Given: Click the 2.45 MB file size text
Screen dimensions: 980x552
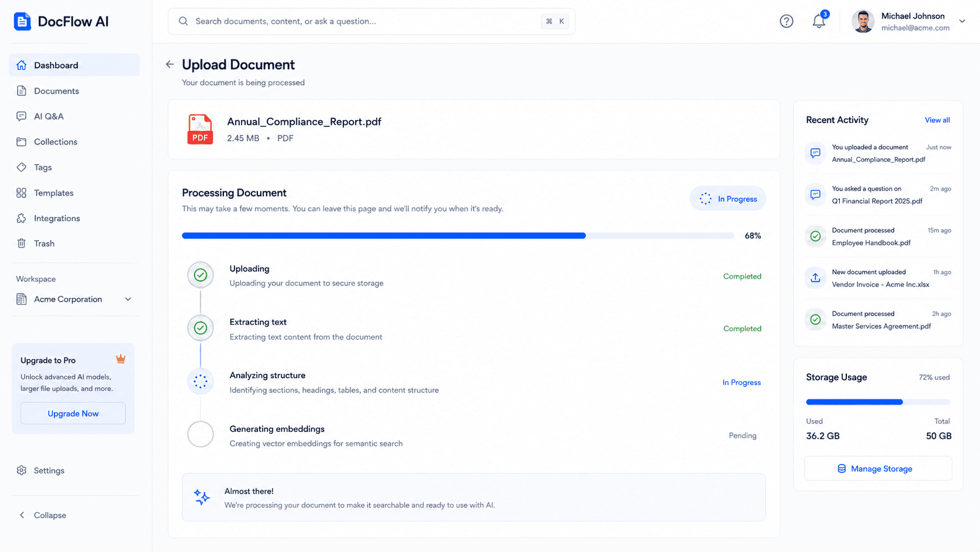Looking at the screenshot, I should [x=243, y=138].
